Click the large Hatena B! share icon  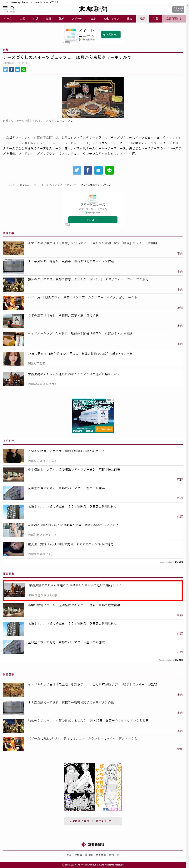click(98, 170)
